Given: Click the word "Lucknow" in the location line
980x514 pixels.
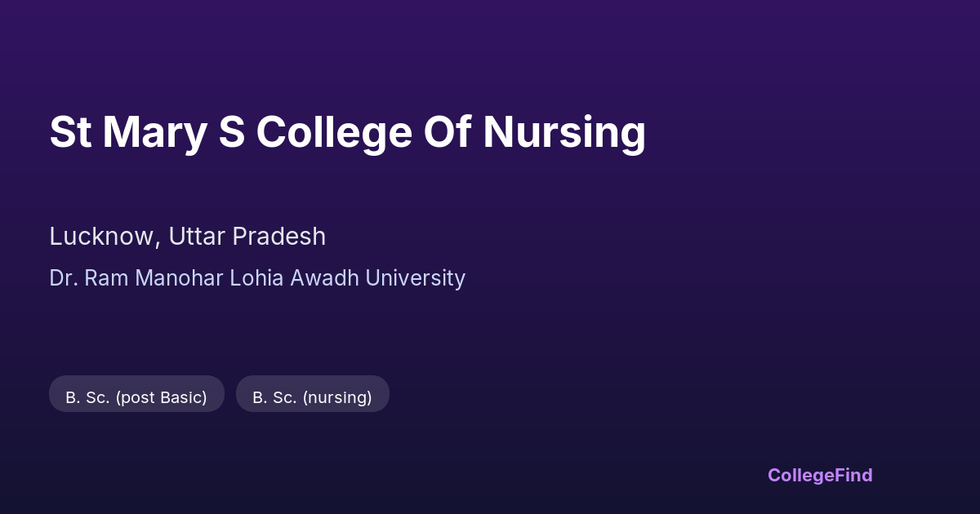Looking at the screenshot, I should 101,237.
